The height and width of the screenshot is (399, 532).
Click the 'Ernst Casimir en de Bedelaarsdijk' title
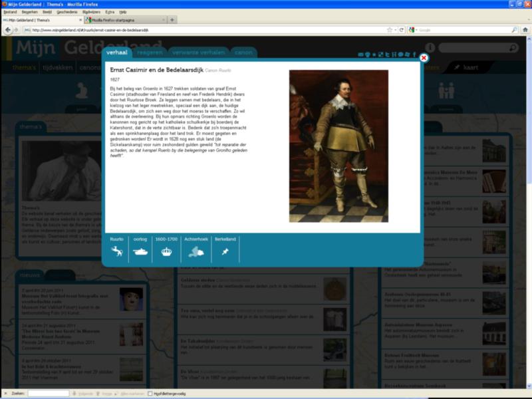tap(156, 70)
